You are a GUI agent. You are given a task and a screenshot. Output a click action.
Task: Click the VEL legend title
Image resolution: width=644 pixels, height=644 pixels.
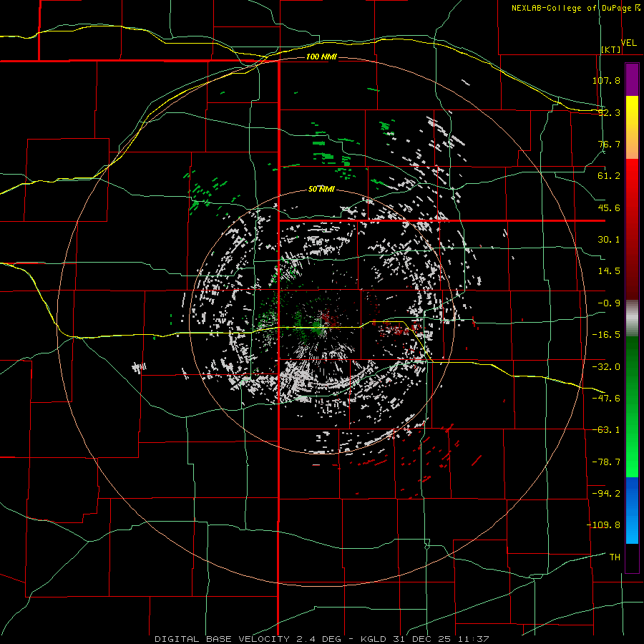click(x=628, y=43)
